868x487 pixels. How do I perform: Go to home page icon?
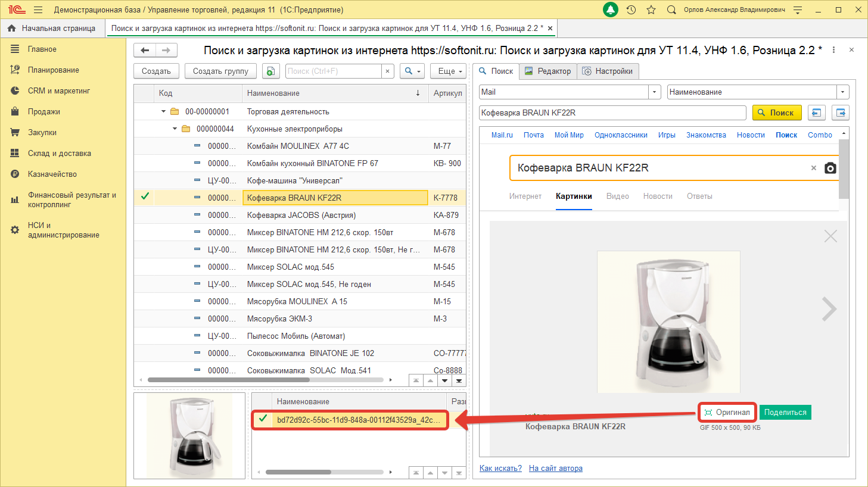tap(11, 28)
